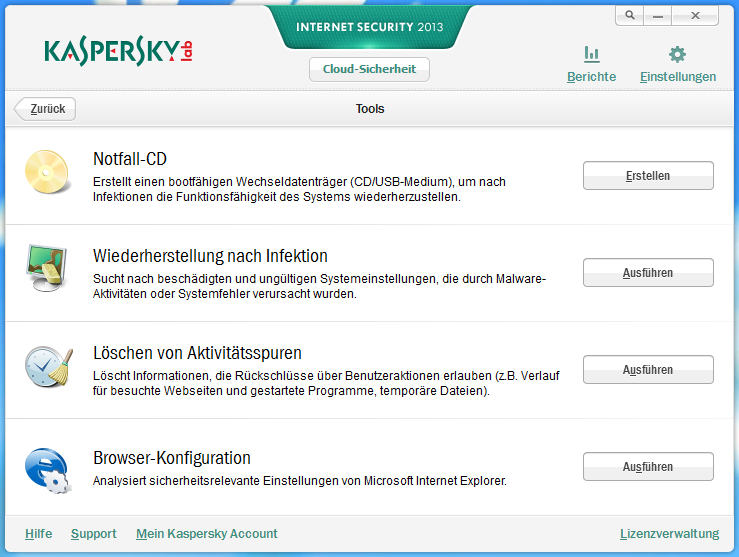Click the search magnifier icon in title bar

click(630, 15)
